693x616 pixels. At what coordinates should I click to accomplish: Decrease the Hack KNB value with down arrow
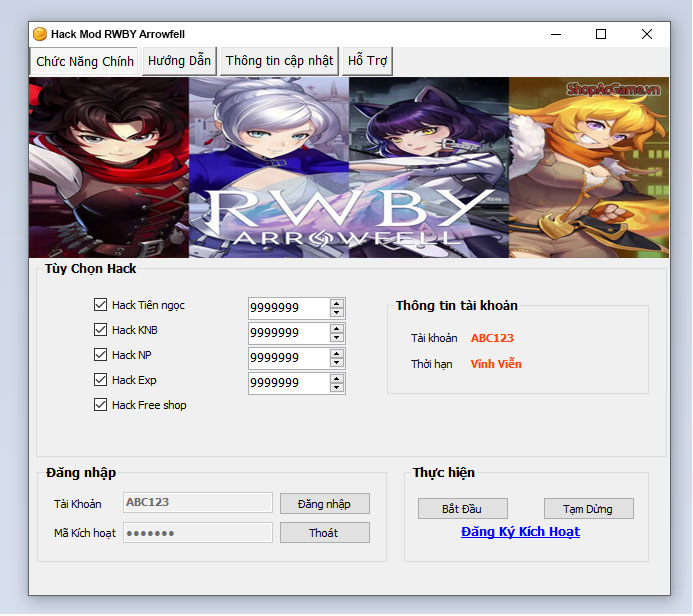337,338
